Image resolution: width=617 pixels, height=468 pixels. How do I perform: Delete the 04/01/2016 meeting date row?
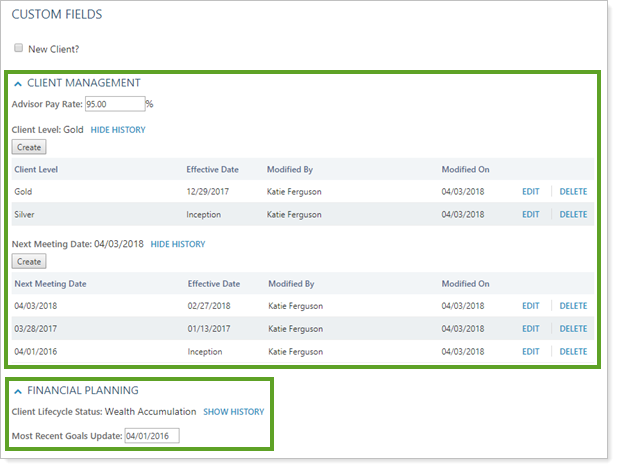point(573,352)
